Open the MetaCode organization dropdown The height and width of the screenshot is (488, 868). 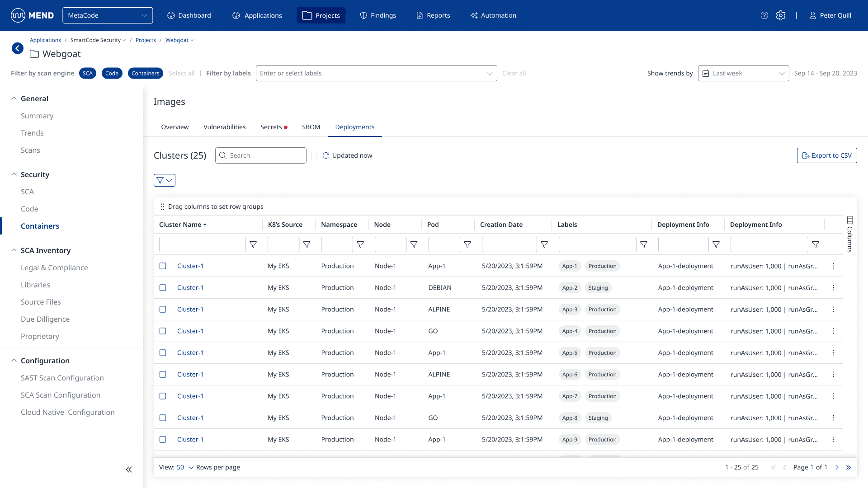[108, 15]
